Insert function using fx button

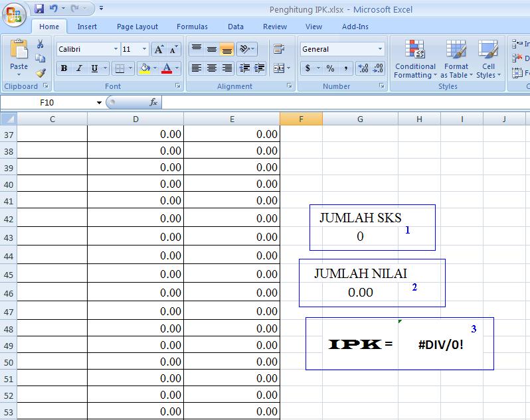pos(153,102)
